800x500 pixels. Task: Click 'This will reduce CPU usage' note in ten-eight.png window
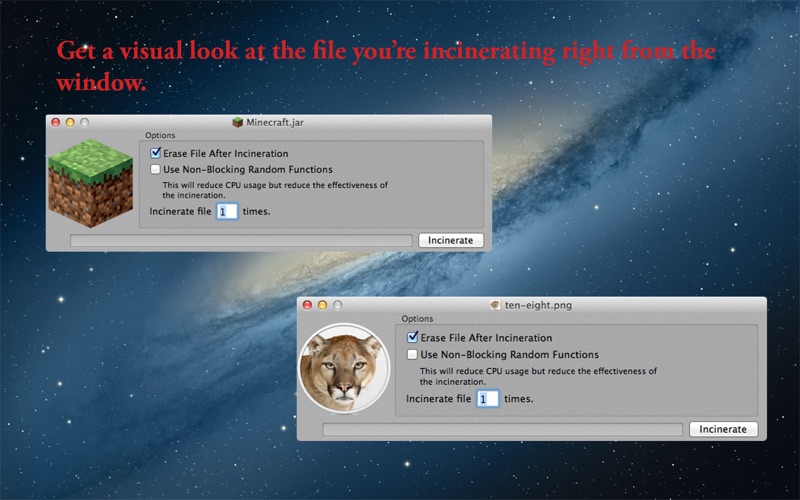click(x=538, y=376)
